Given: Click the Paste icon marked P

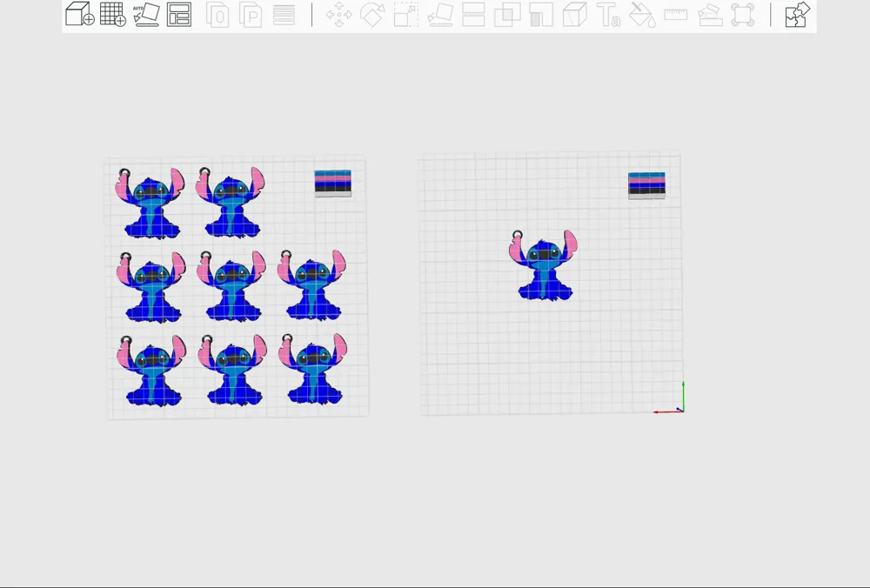Looking at the screenshot, I should [251, 15].
